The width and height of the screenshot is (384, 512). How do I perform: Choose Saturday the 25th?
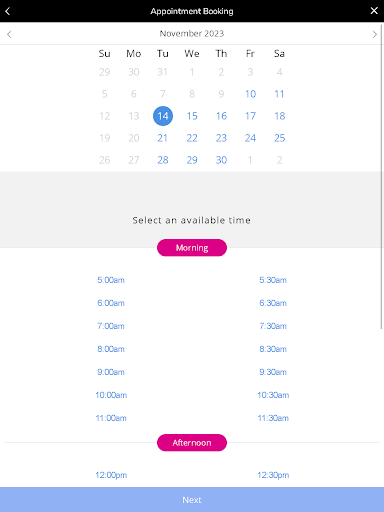(x=280, y=138)
